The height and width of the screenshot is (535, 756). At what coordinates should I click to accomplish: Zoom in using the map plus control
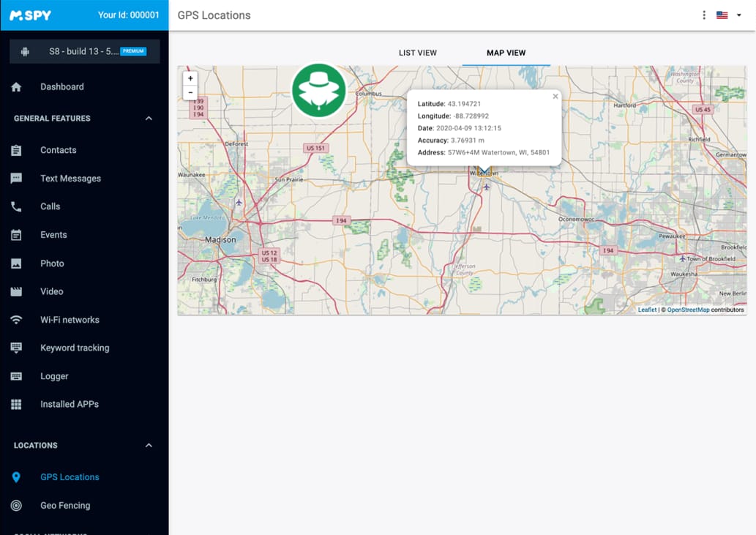coord(190,78)
